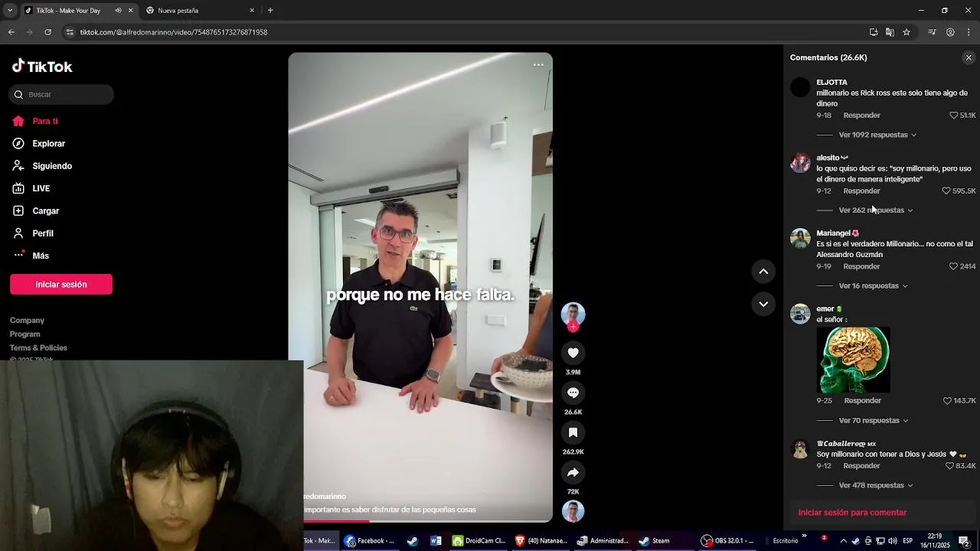Expand 70 replies under emor's comment
Image resolution: width=980 pixels, height=551 pixels.
pyautogui.click(x=874, y=421)
